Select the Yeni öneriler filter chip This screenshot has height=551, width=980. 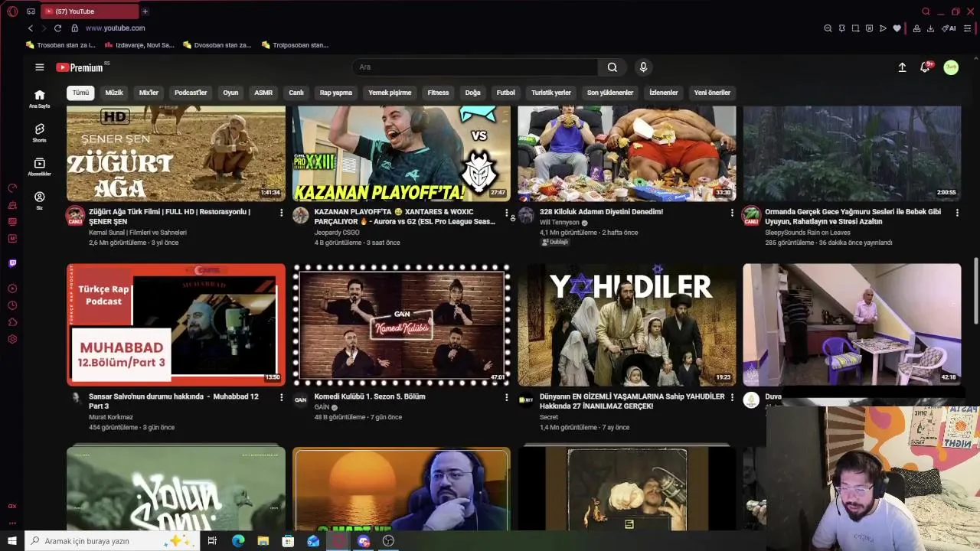click(x=712, y=93)
